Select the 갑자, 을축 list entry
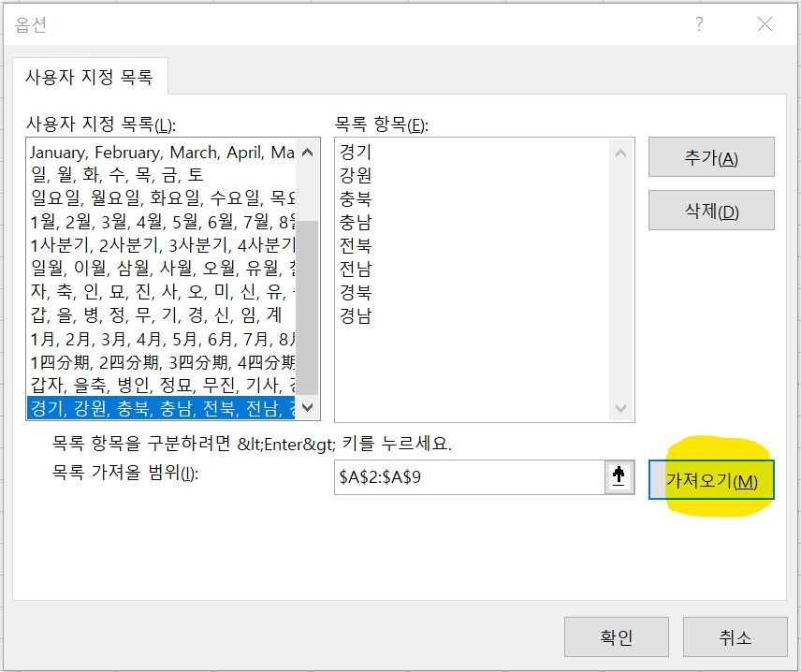Viewport: 801px width, 672px height. click(x=150, y=383)
